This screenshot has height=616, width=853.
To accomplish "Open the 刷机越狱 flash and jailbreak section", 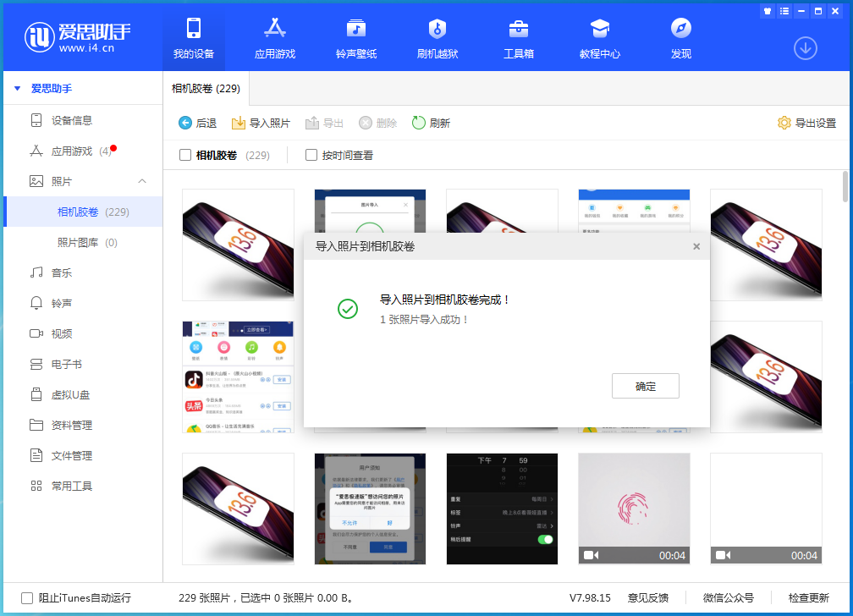I will point(438,29).
